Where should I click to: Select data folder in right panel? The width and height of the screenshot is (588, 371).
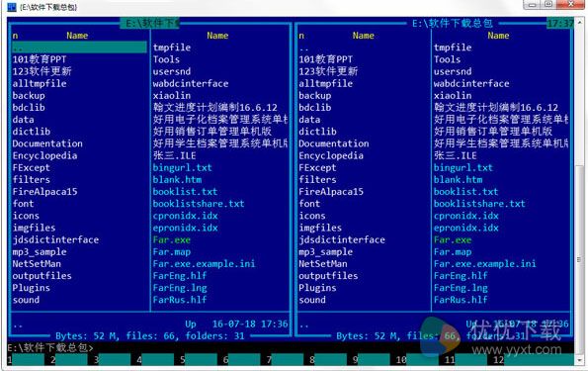309,120
